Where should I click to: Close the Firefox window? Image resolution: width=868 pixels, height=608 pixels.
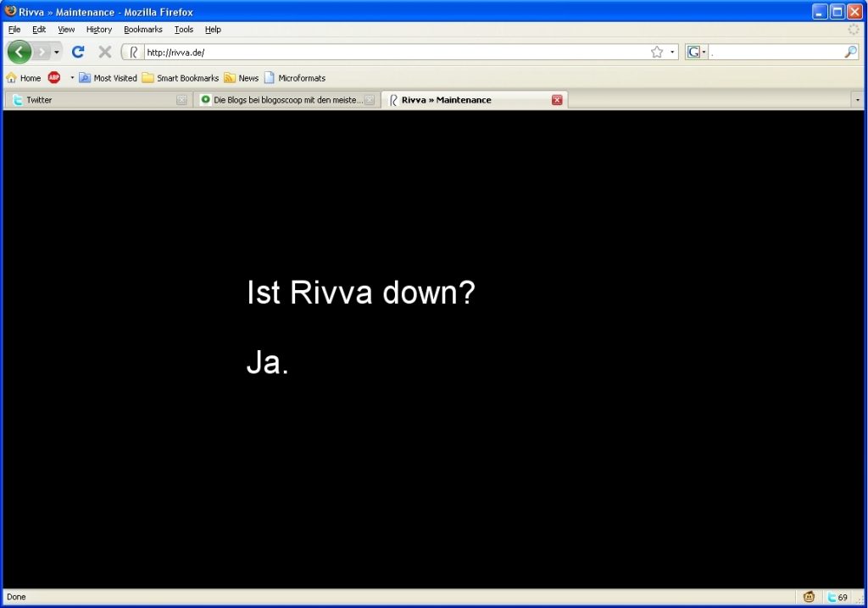tap(854, 11)
